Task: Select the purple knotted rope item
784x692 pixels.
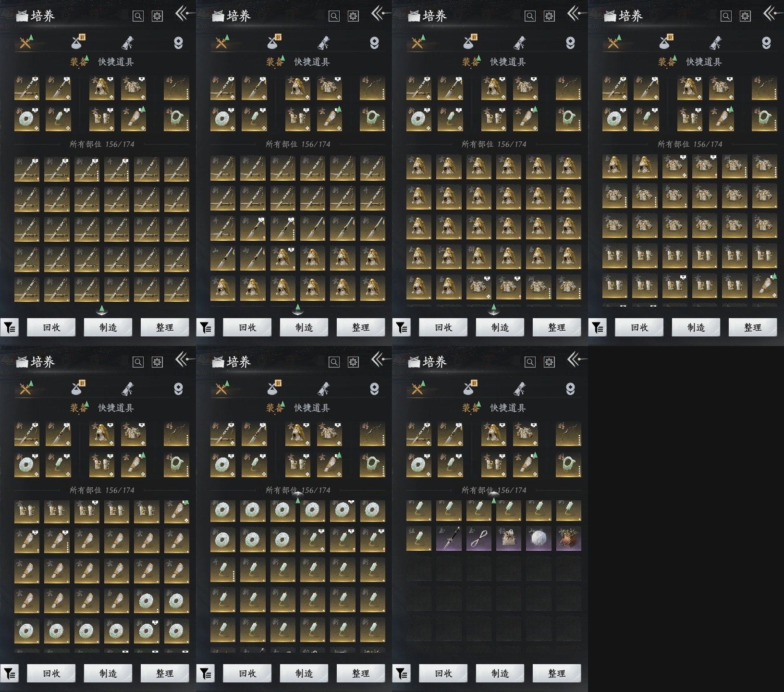Action: (478, 538)
